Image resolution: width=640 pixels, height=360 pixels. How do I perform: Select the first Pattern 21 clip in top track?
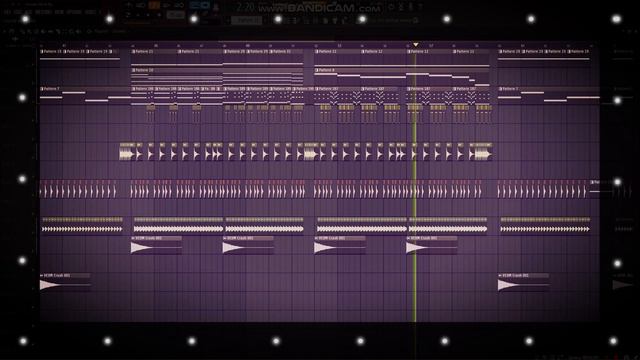click(x=154, y=58)
